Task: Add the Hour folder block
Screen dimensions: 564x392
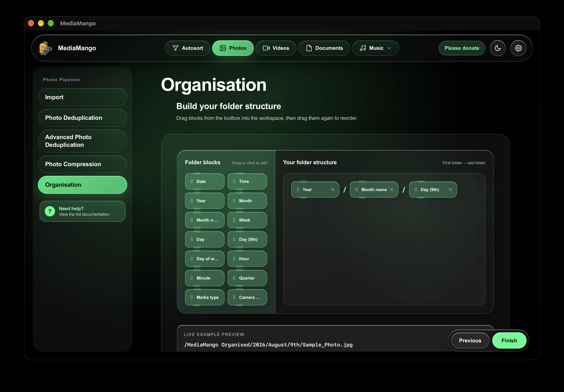Action: pos(247,258)
